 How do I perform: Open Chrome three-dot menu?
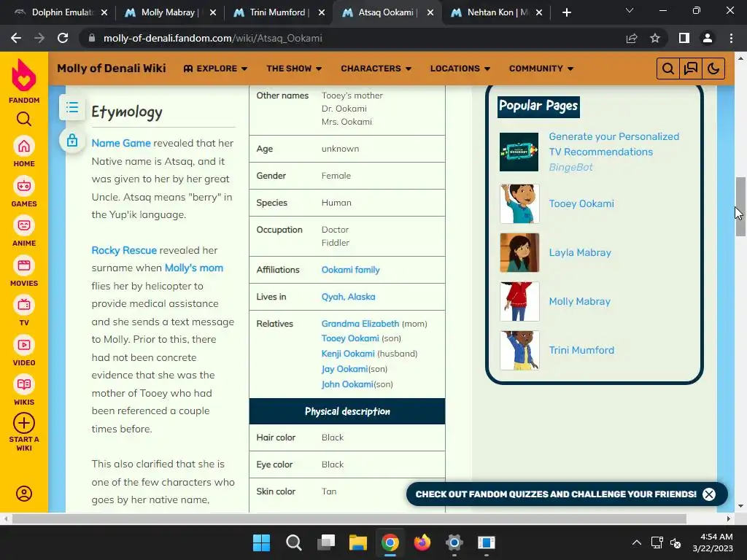point(731,38)
